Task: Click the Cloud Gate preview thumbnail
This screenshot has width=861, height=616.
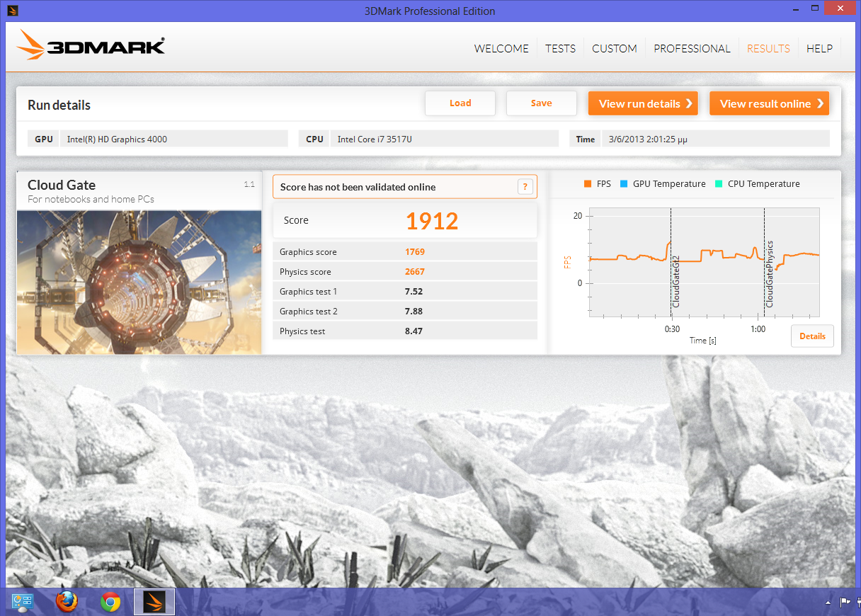Action: tap(139, 281)
